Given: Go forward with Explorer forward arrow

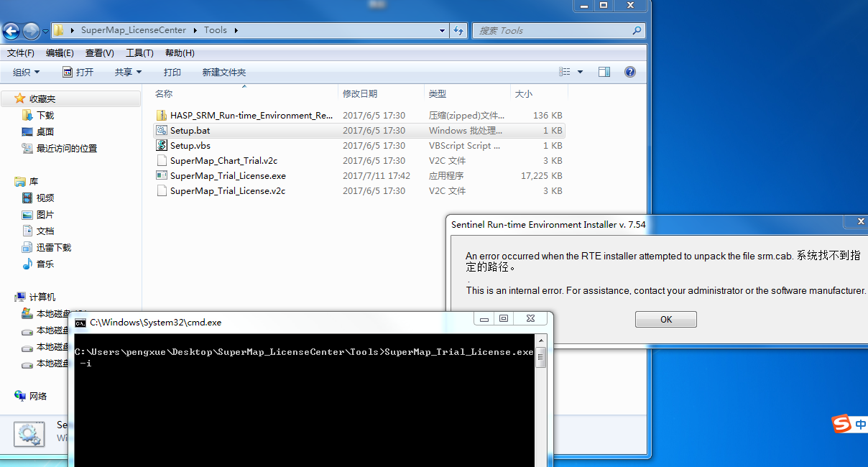Looking at the screenshot, I should 31,31.
